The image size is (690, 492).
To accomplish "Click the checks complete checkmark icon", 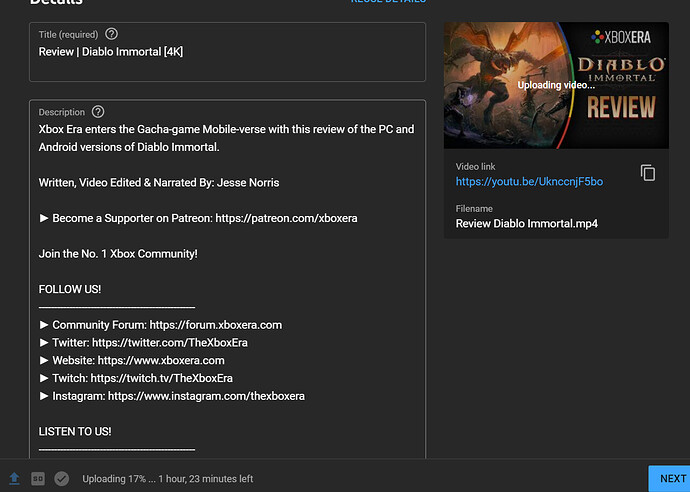I will 62,478.
